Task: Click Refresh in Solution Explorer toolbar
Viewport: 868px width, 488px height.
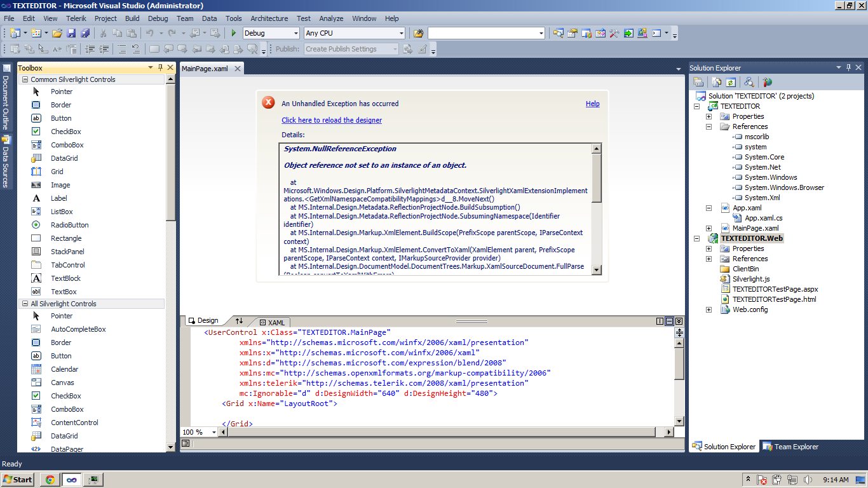Action: (x=731, y=82)
